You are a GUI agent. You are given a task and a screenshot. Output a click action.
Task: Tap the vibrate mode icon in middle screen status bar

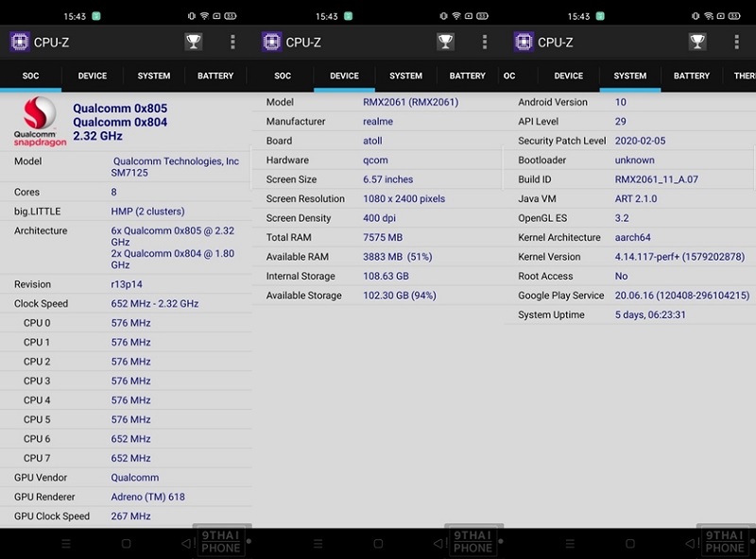[x=443, y=16]
